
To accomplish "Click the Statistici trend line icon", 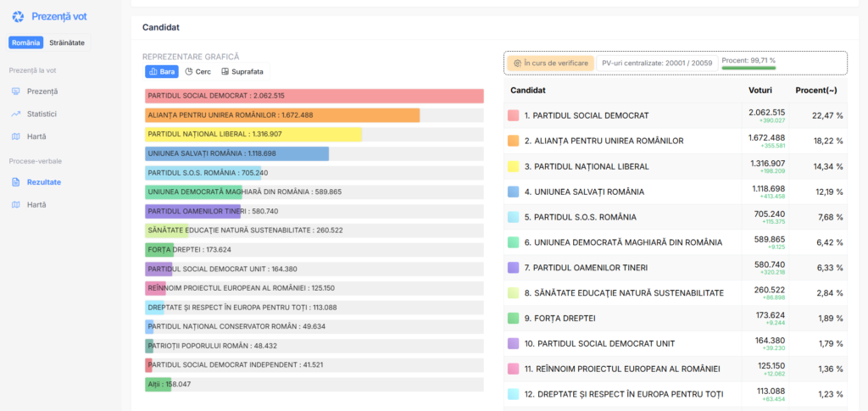I will pos(15,114).
